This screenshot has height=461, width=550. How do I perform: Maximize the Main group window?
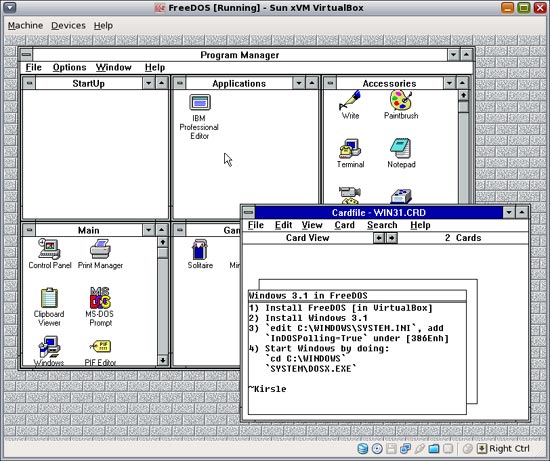tap(161, 230)
